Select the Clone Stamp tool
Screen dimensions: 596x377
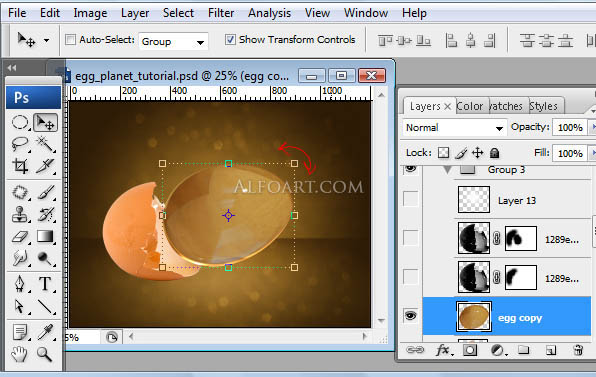(x=20, y=214)
